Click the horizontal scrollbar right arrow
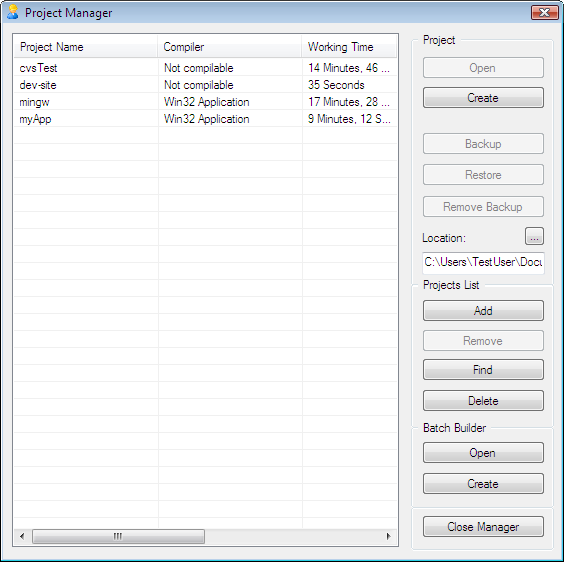Image resolution: width=564 pixels, height=562 pixels. 388,536
